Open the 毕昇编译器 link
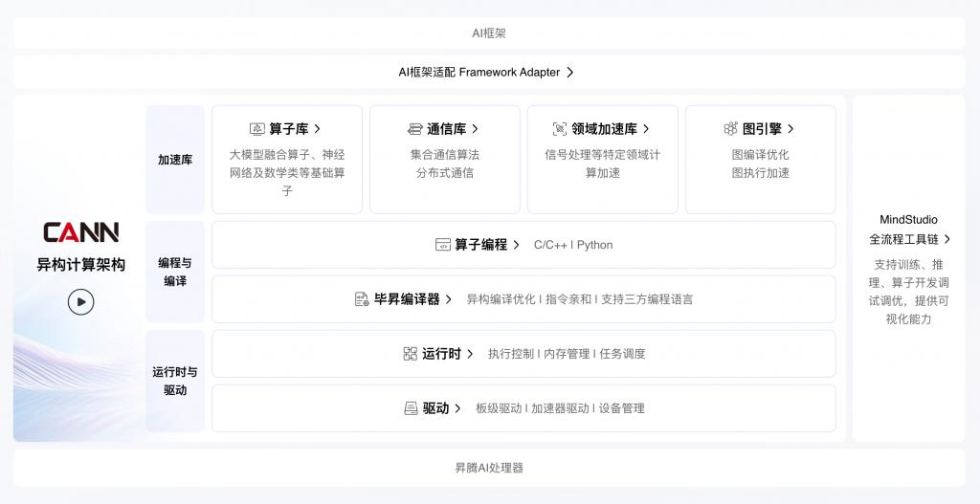The width and height of the screenshot is (980, 504). [x=407, y=299]
